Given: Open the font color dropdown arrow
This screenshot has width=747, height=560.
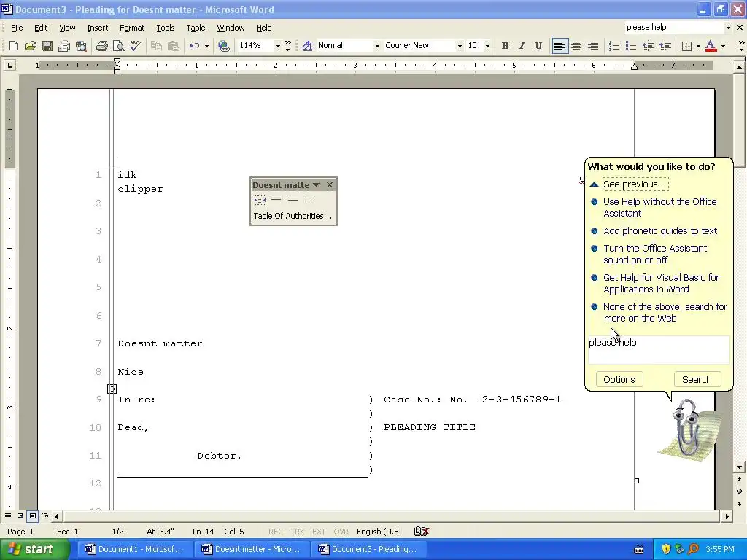Looking at the screenshot, I should coord(723,46).
